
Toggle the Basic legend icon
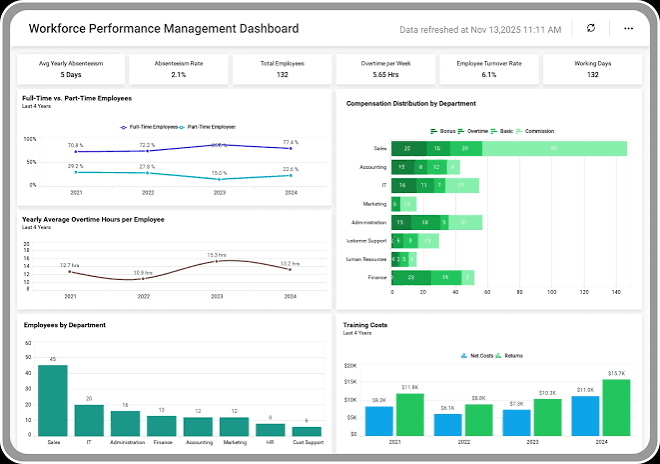point(494,131)
